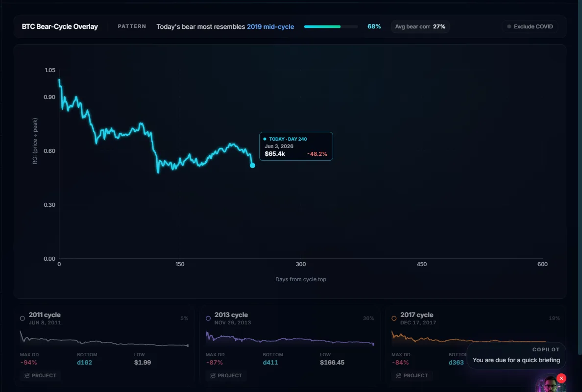
Task: Click the project icon in 2017 card
Action: (x=399, y=376)
